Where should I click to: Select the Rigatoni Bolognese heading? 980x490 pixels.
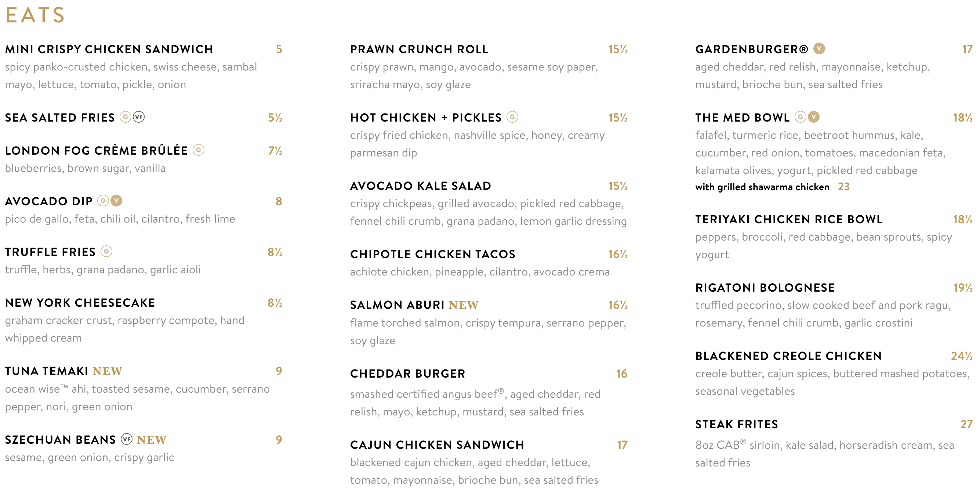[765, 288]
